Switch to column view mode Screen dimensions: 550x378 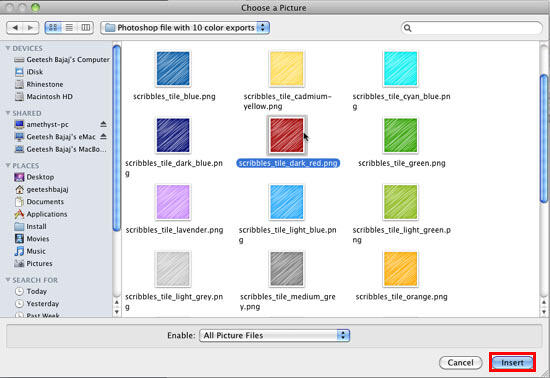pyautogui.click(x=86, y=28)
